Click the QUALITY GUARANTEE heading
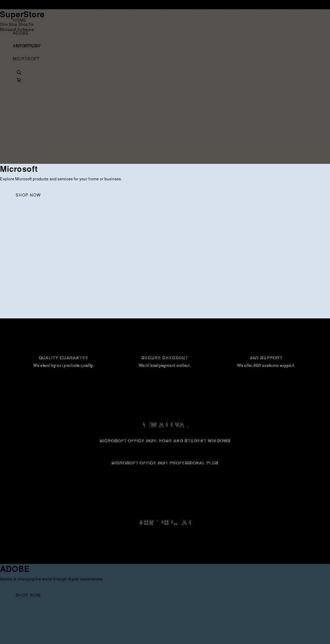This screenshot has height=644, width=330. point(64,358)
